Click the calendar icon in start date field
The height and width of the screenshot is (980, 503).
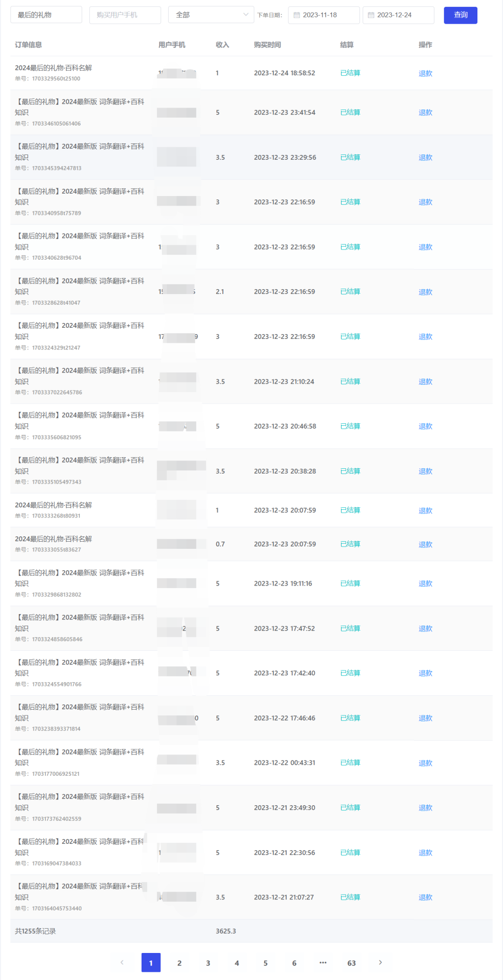pyautogui.click(x=297, y=15)
